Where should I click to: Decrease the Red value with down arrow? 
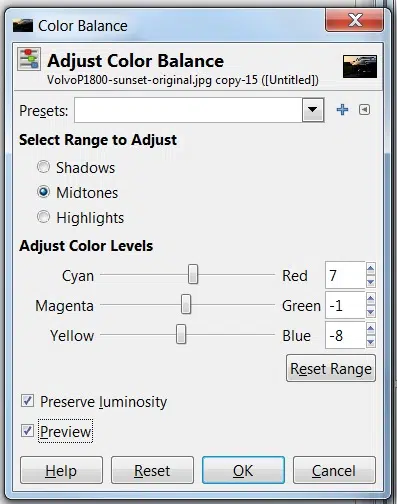pos(371,282)
